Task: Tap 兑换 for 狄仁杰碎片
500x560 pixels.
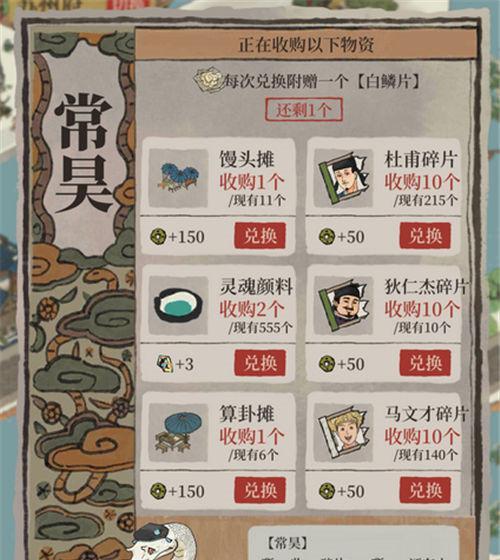Action: tap(425, 363)
